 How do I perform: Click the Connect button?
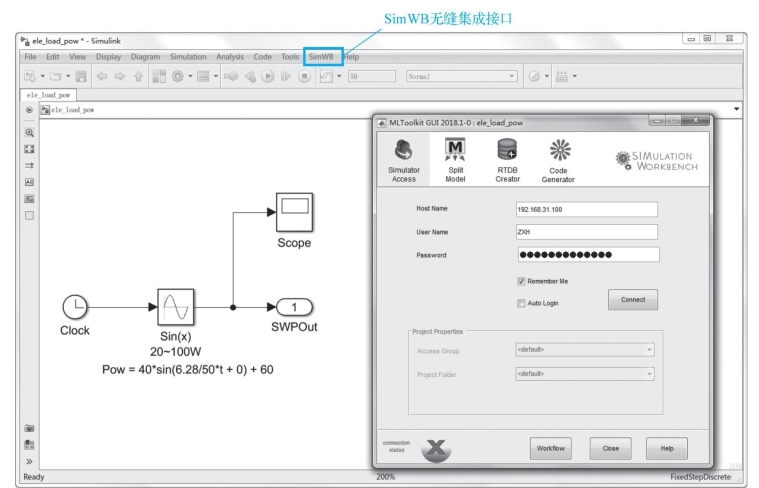633,300
